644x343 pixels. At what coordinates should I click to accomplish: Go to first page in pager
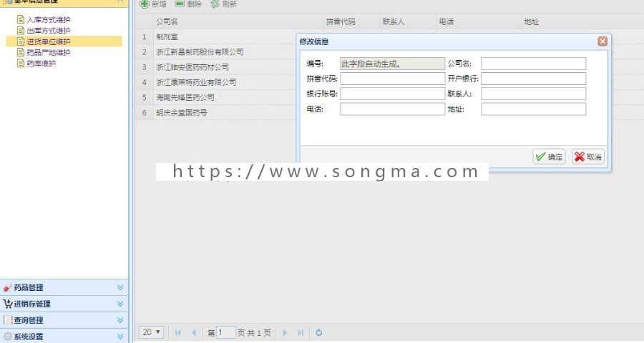point(178,332)
